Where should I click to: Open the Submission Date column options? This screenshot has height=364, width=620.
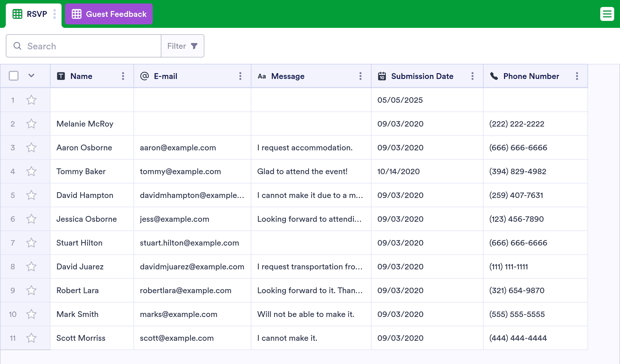[x=472, y=76]
